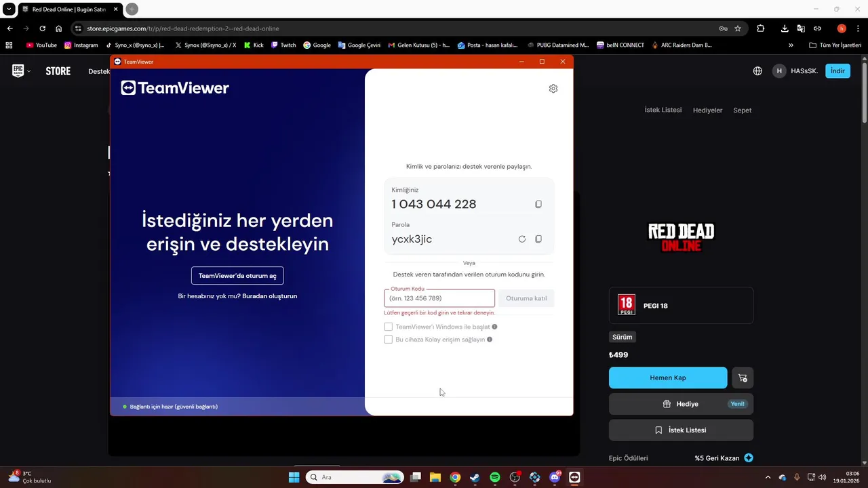Open the Chrome tab search dropdown
This screenshot has height=488, width=868.
click(x=9, y=9)
